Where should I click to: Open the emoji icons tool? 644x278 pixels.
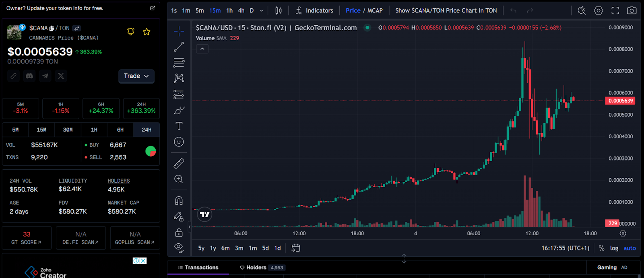pos(179,142)
